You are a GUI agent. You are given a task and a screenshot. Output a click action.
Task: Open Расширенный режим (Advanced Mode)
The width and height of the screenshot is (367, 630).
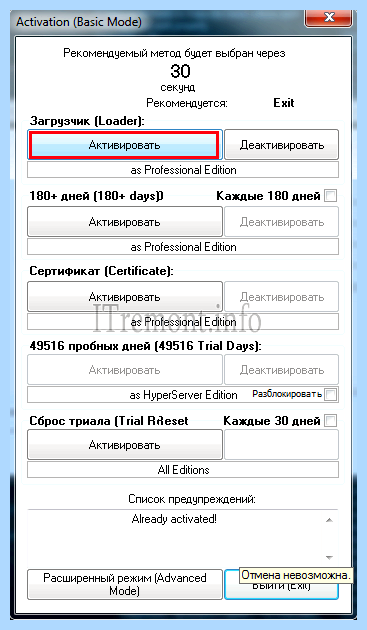(125, 584)
